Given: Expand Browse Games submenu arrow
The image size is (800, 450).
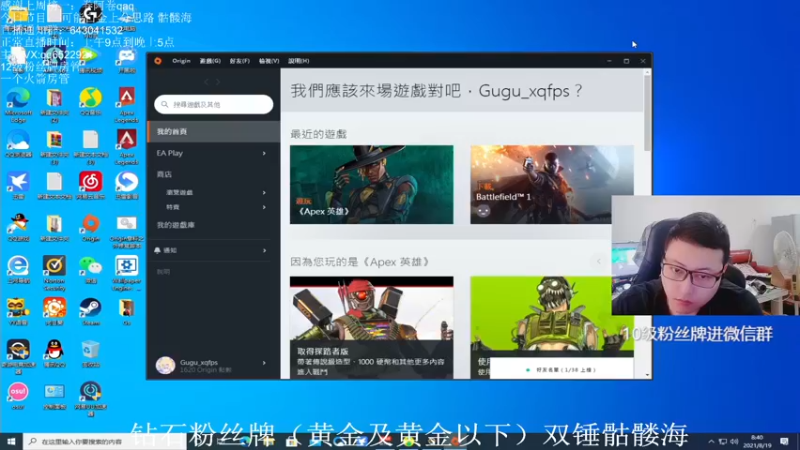Looking at the screenshot, I should coord(264,192).
